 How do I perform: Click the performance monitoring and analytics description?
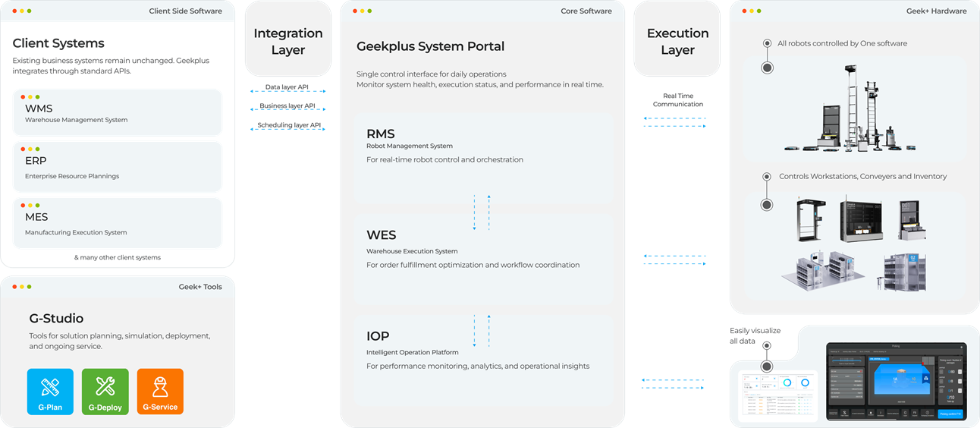[478, 366]
